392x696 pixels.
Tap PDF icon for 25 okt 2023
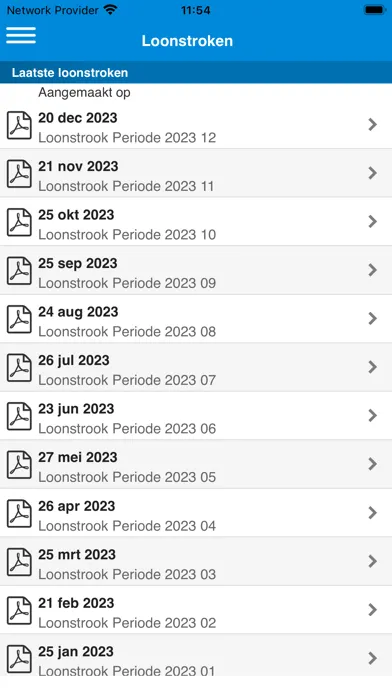[19, 222]
